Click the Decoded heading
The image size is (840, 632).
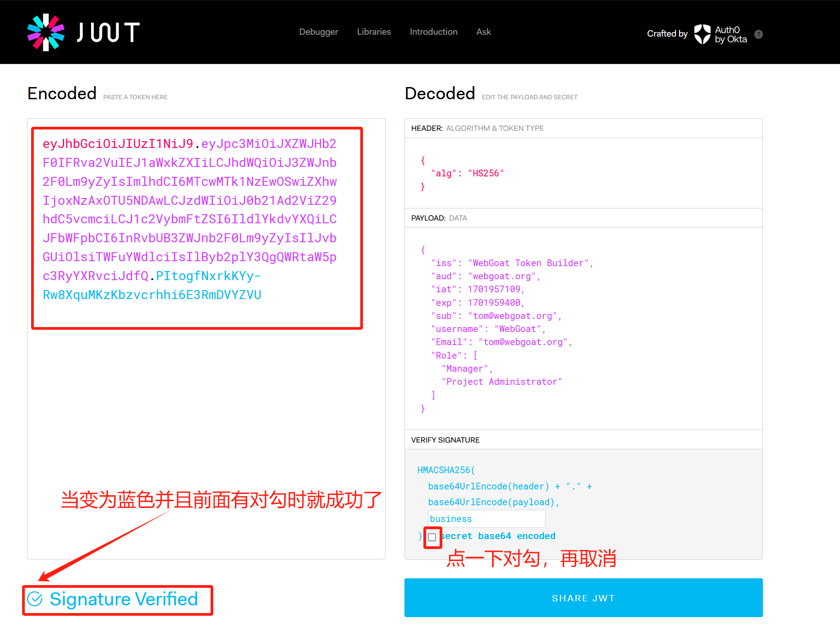(440, 93)
